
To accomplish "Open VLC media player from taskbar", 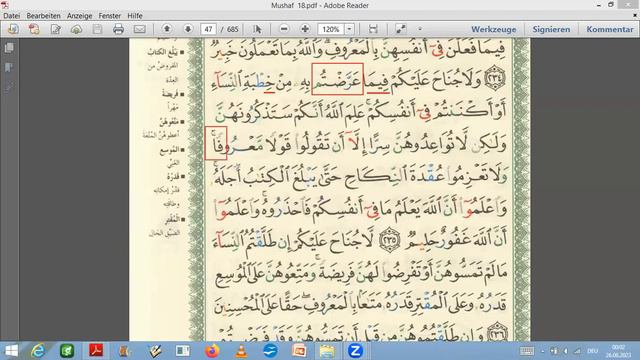I will [241, 351].
